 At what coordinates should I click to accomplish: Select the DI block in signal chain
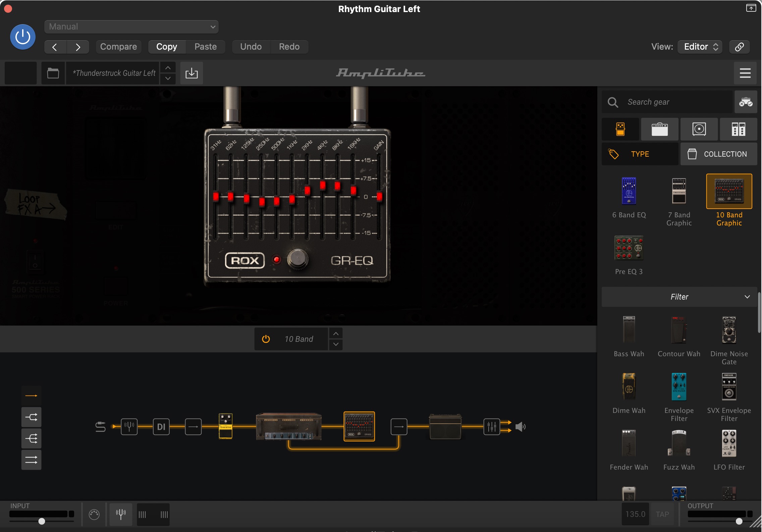pos(161,427)
